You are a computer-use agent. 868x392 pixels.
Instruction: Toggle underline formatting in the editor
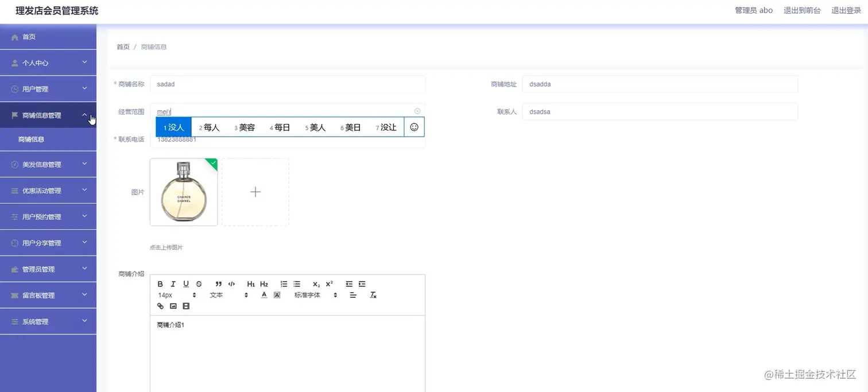click(x=186, y=284)
